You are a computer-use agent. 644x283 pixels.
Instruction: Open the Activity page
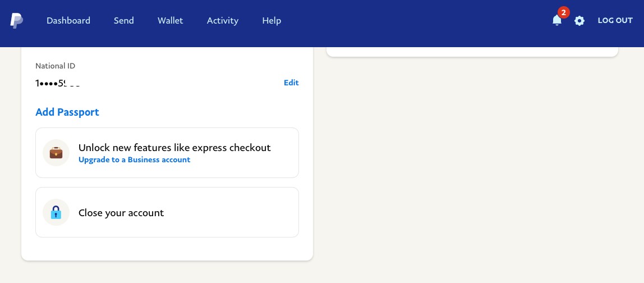coord(223,21)
